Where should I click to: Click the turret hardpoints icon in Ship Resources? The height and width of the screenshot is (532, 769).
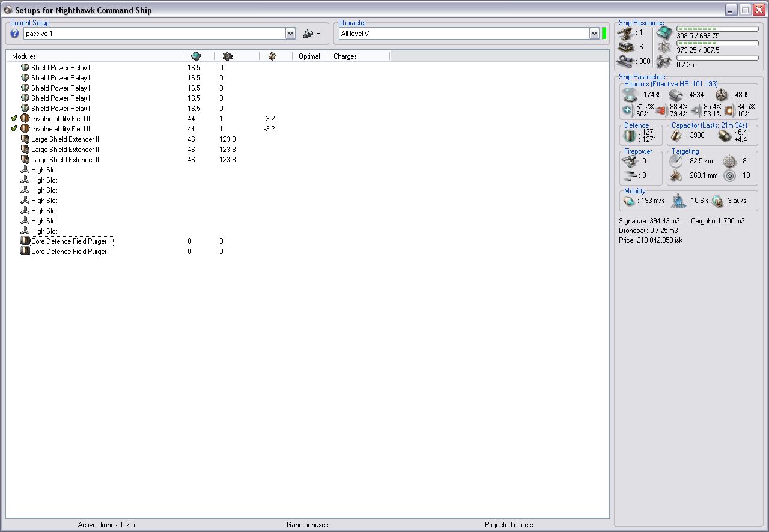click(626, 33)
